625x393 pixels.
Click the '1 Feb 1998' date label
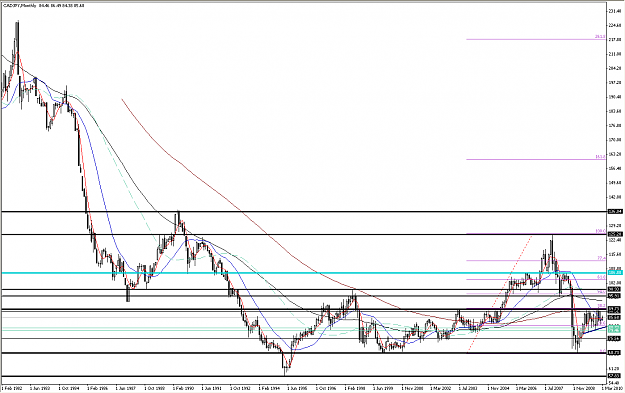354,387
